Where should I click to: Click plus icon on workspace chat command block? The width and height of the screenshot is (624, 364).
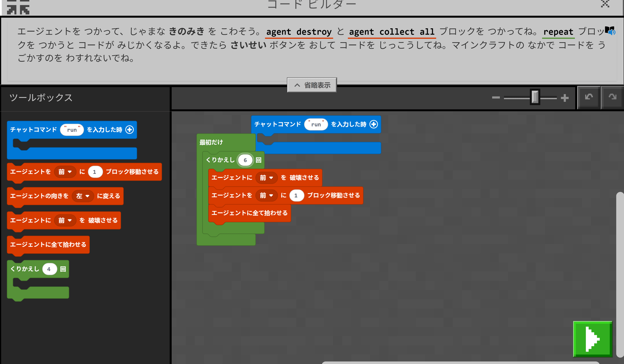pos(374,124)
